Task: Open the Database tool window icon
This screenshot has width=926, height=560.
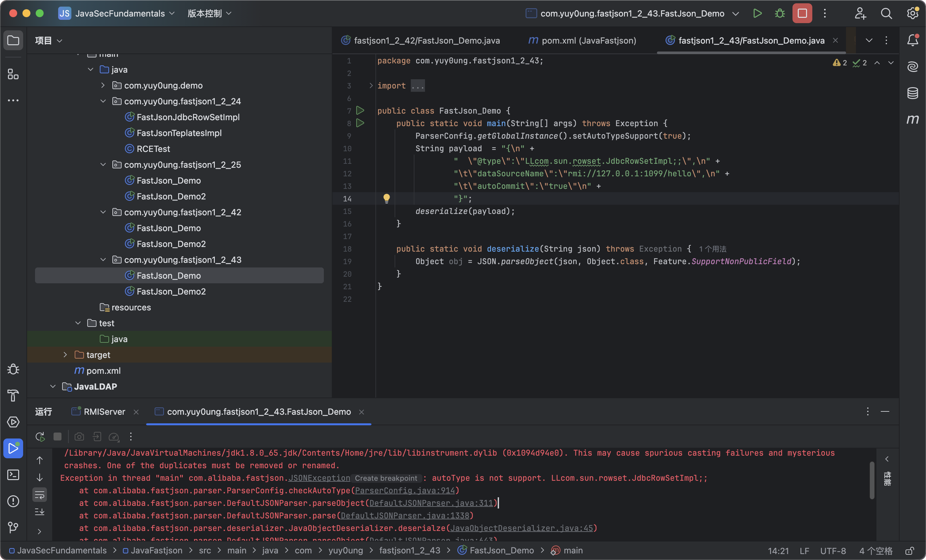Action: 912,93
